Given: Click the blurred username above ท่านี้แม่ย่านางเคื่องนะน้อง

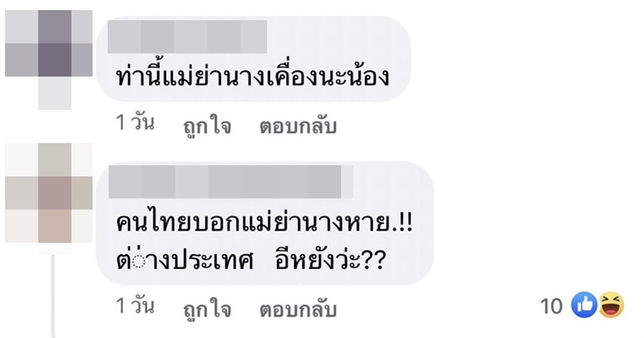Looking at the screenshot, I should tap(187, 36).
